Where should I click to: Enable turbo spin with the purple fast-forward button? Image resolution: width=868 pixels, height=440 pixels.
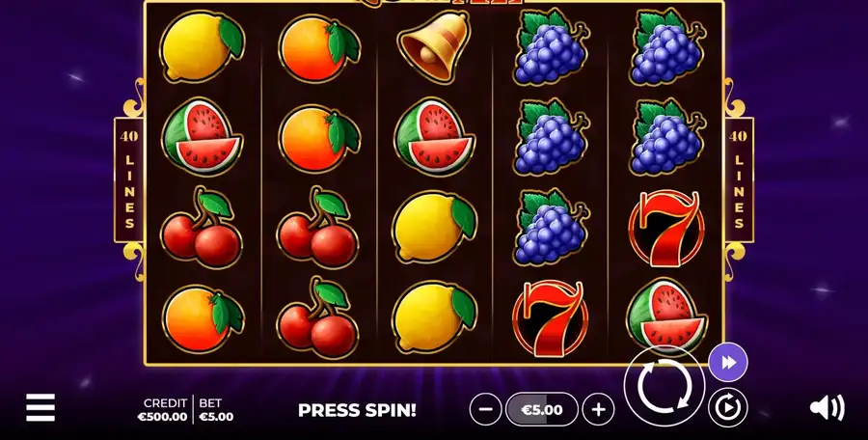(728, 363)
